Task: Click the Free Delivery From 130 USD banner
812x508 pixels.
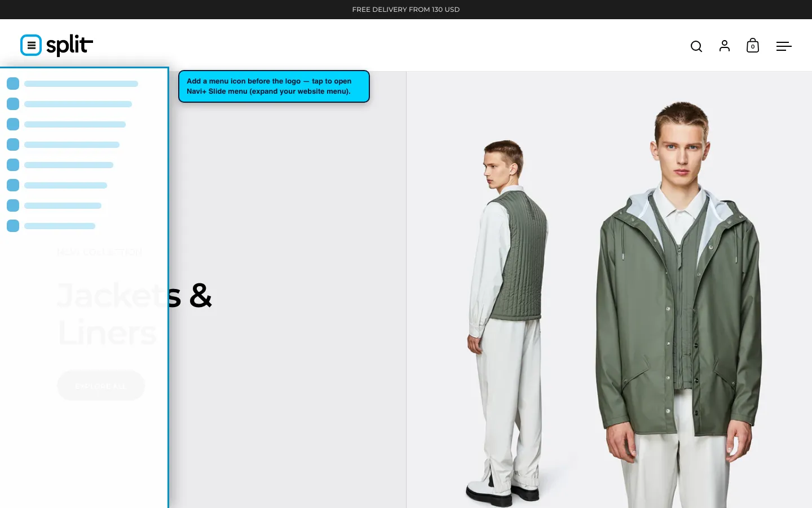Action: (x=406, y=10)
